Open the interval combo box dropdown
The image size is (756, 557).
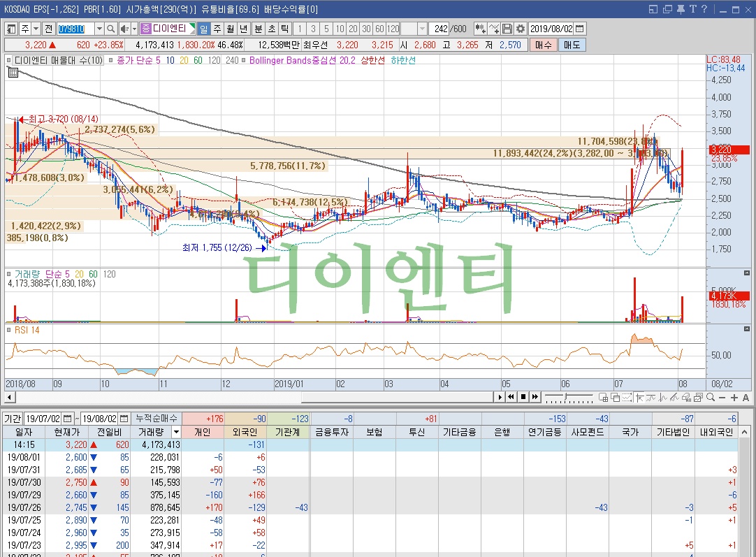(x=422, y=29)
